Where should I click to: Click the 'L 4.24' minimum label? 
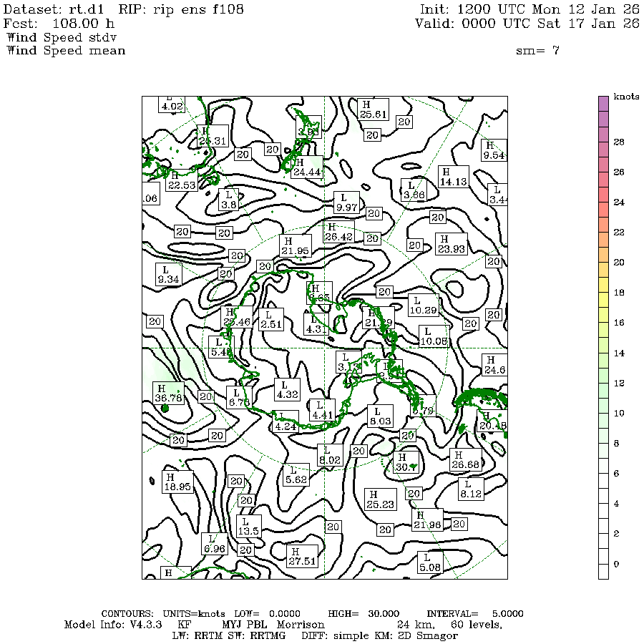coord(286,421)
